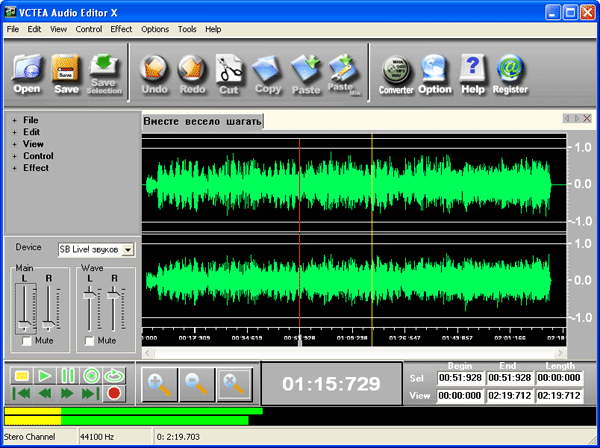Click the zoom in magnifier button
The width and height of the screenshot is (600, 448).
coord(159,383)
